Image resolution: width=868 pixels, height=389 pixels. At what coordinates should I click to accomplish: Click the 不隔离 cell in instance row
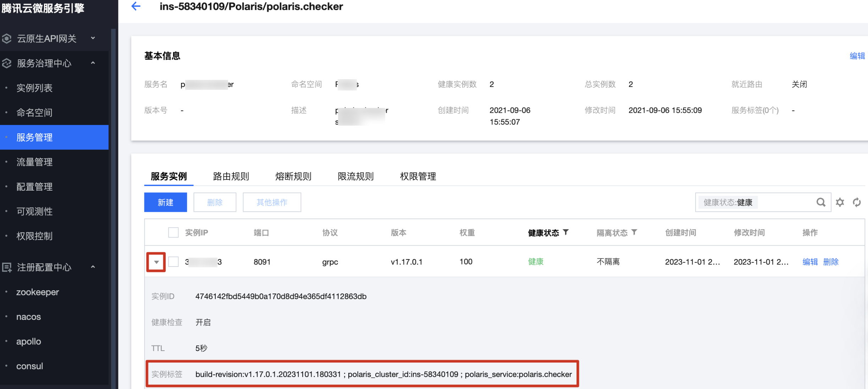click(608, 262)
